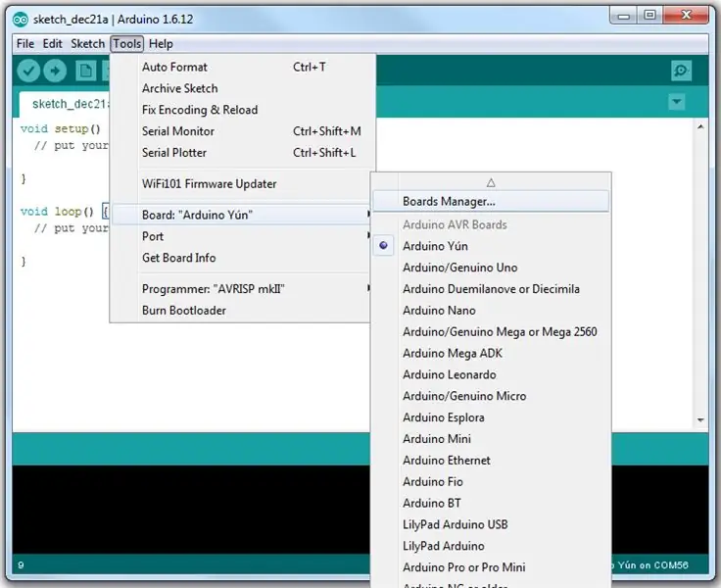This screenshot has height=588, width=721.
Task: Close the Tools menu via its header
Action: click(127, 44)
